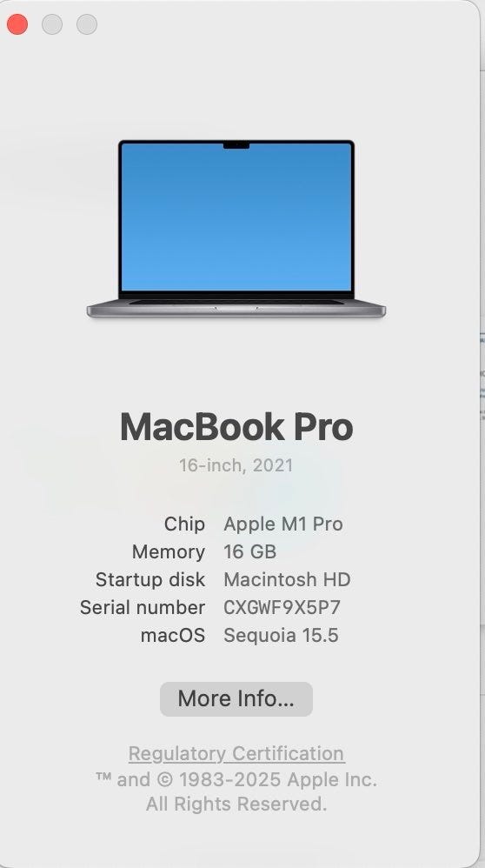Select the 16-inch, 2021 subtitle text
This screenshot has width=485, height=868.
coord(236,465)
